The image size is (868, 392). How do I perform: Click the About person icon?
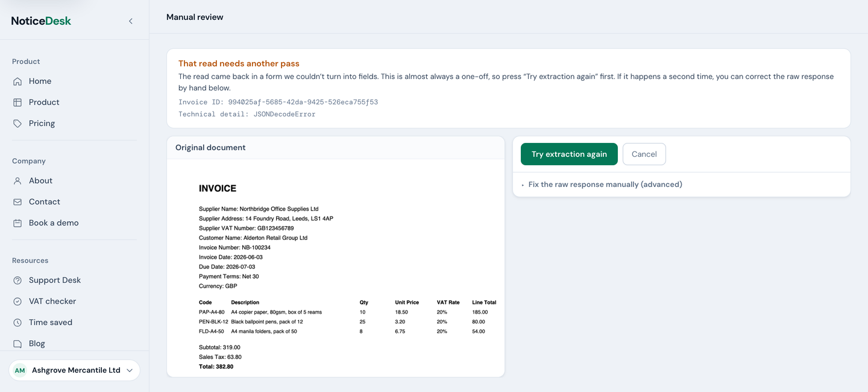coord(17,181)
